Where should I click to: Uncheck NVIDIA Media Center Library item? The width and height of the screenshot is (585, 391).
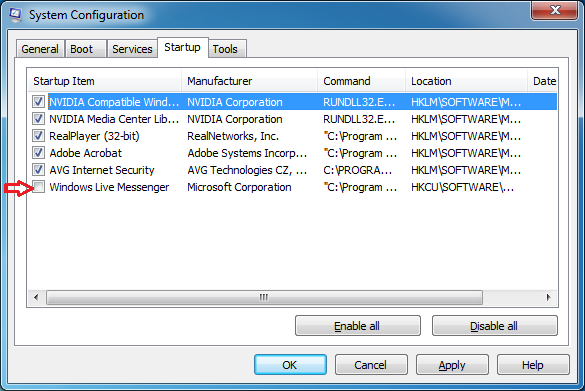38,119
